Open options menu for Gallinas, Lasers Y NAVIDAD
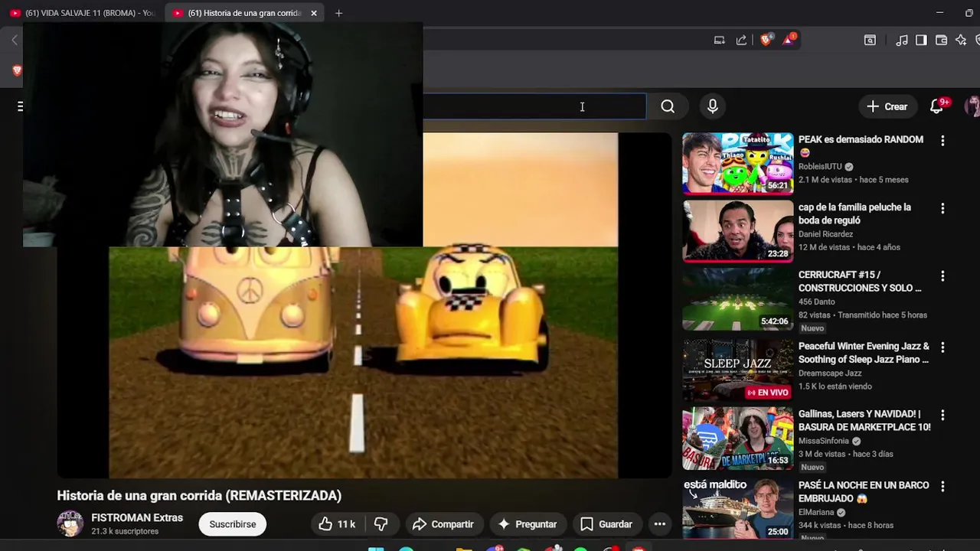 (x=942, y=415)
